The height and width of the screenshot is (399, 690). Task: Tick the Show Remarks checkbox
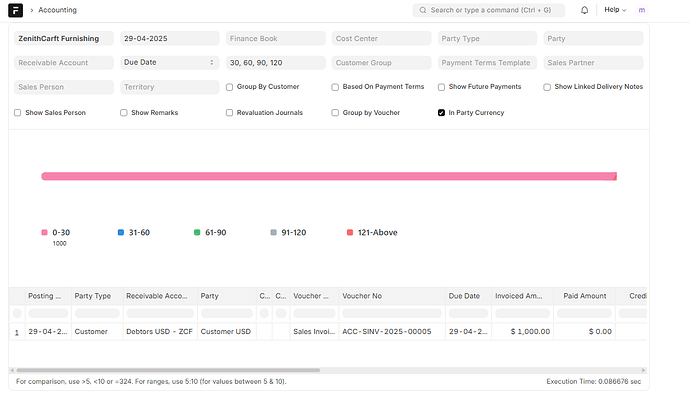click(x=124, y=113)
